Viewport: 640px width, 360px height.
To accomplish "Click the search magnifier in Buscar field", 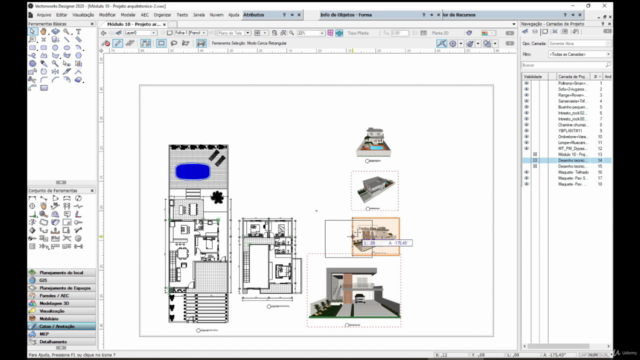I will pos(608,65).
